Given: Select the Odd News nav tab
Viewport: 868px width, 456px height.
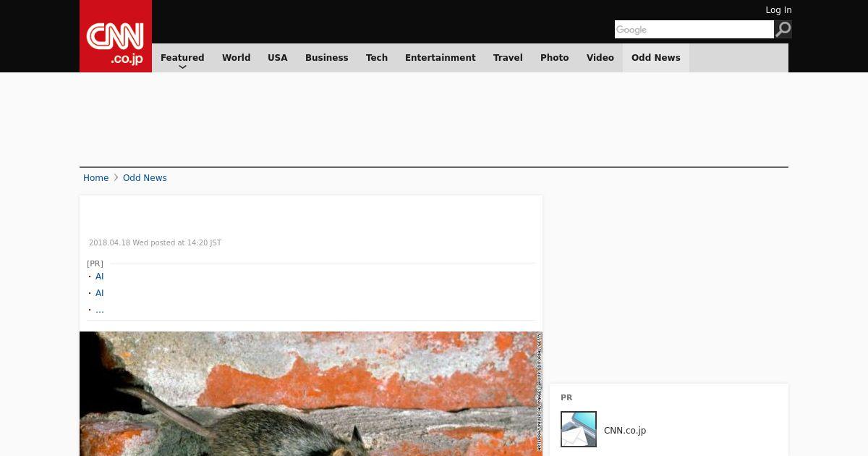Looking at the screenshot, I should (x=656, y=58).
